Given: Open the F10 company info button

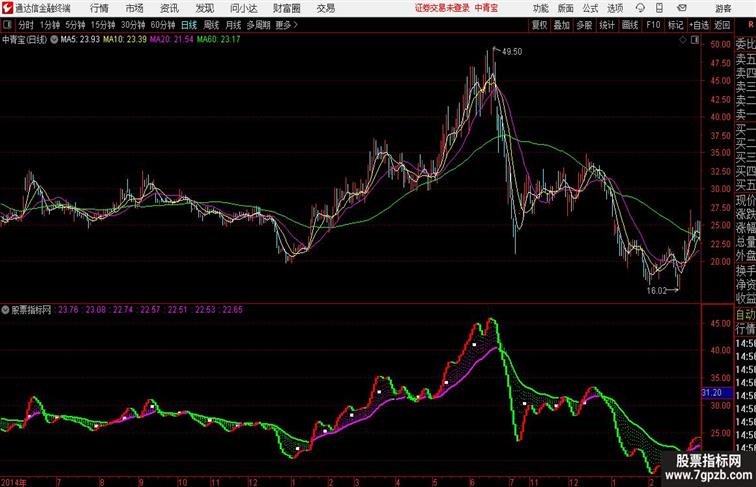Looking at the screenshot, I should point(653,25).
